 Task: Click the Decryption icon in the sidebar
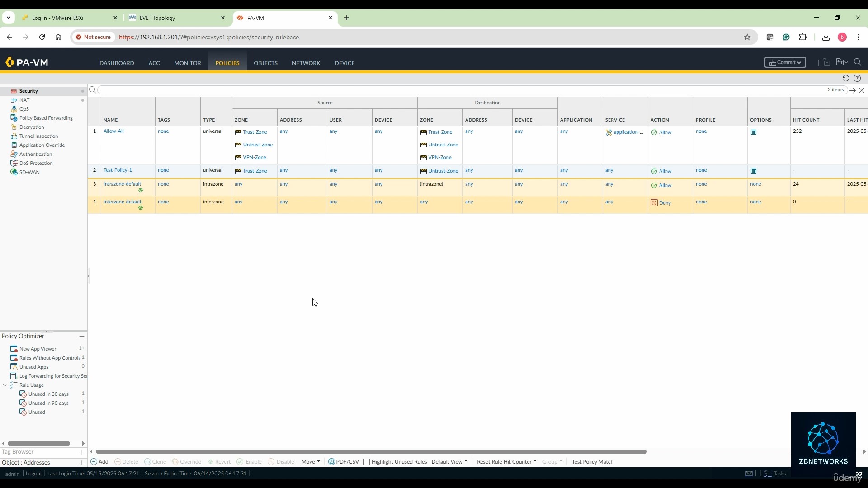point(14,127)
